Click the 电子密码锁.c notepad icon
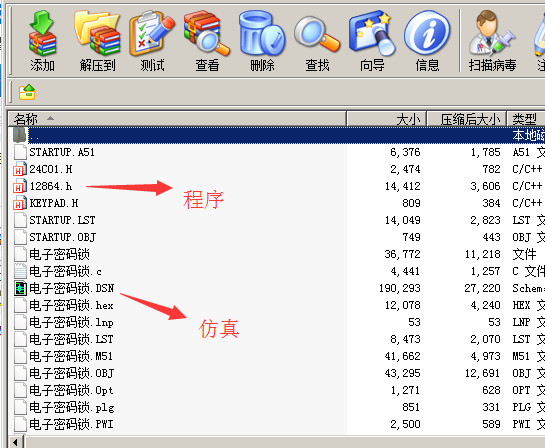The width and height of the screenshot is (545, 448). [20, 271]
